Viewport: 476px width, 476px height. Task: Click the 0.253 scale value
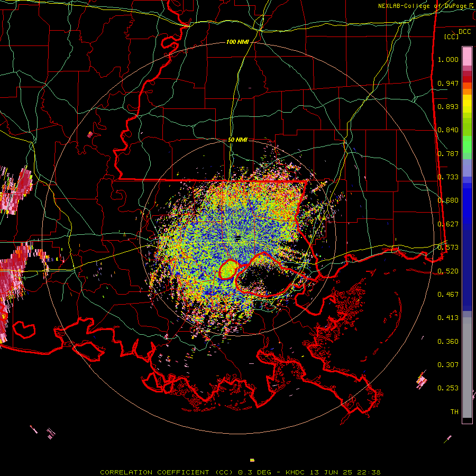click(x=448, y=388)
